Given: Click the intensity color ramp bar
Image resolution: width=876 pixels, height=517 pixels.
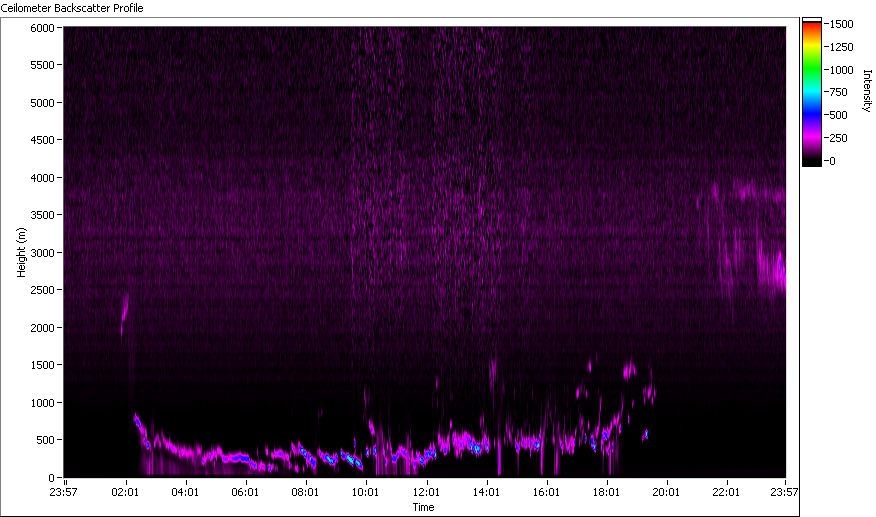Looking at the screenshot, I should 812,92.
